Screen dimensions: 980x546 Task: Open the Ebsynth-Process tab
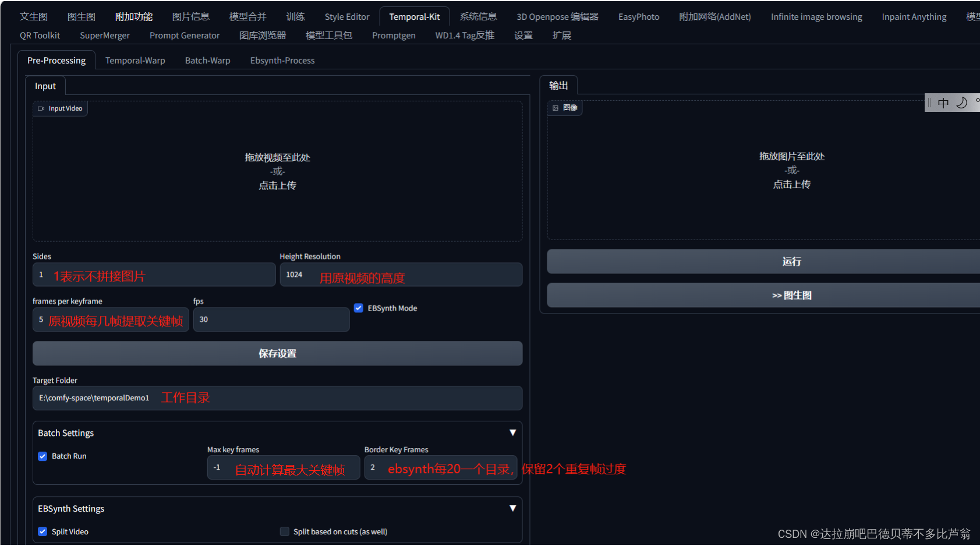pos(282,60)
